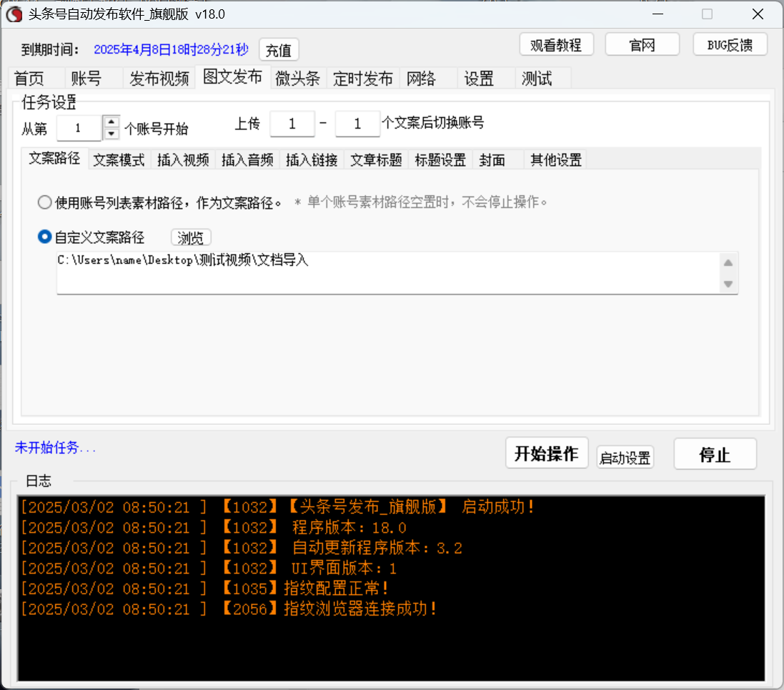Switch to the 文章标题 sub-tab
The image size is (784, 690).
click(x=376, y=160)
